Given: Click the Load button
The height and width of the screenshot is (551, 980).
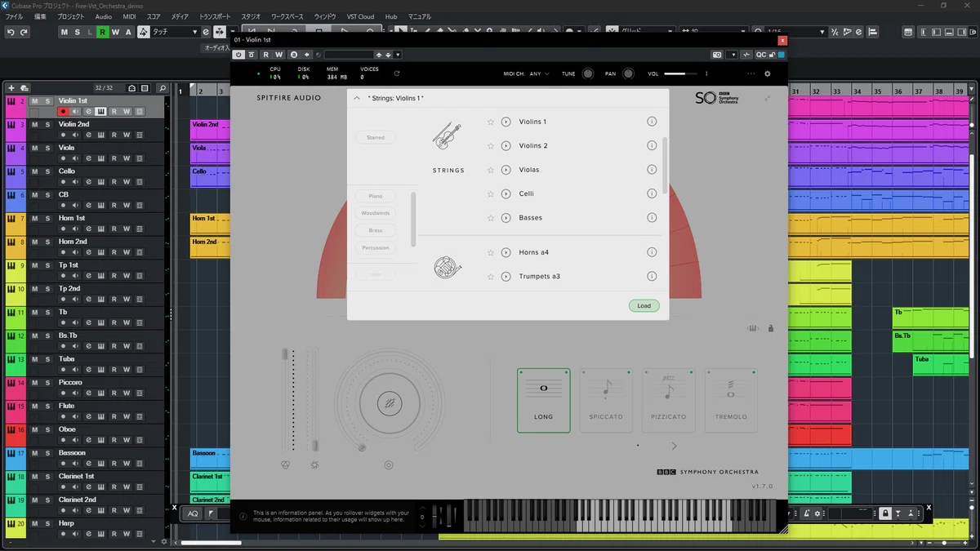Looking at the screenshot, I should tap(644, 306).
